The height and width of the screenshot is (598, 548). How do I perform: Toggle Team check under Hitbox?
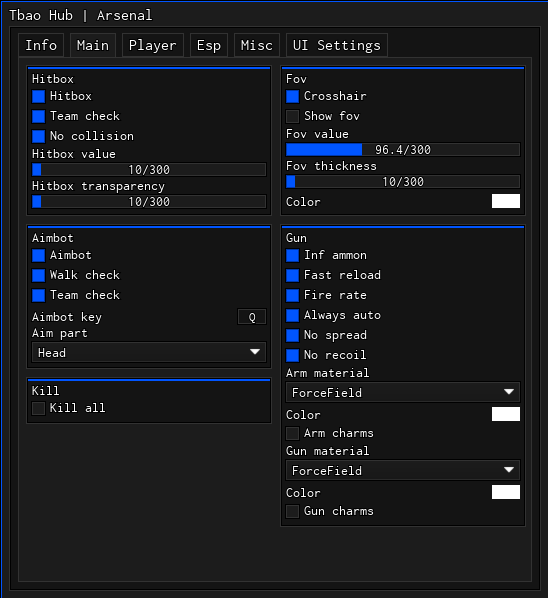(39, 116)
